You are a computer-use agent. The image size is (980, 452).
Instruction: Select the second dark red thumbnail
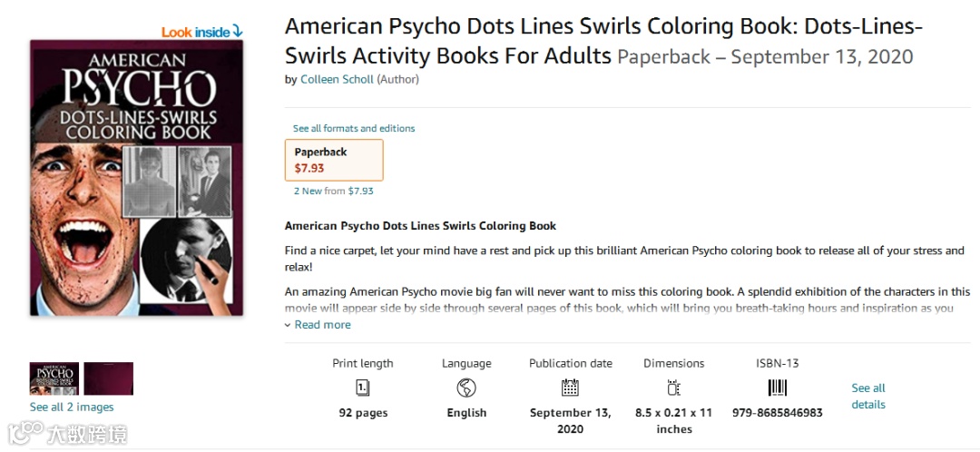[109, 378]
